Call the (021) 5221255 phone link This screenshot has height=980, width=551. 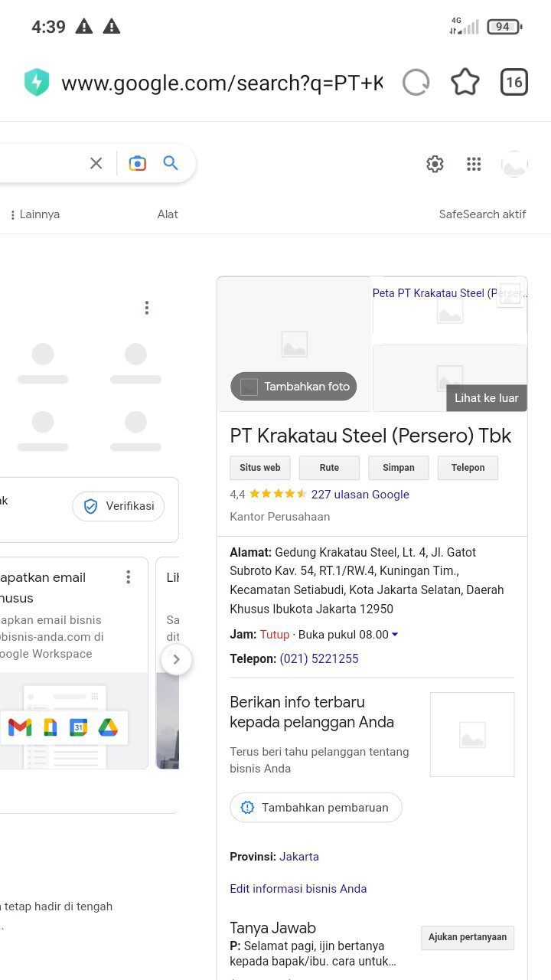click(x=319, y=658)
